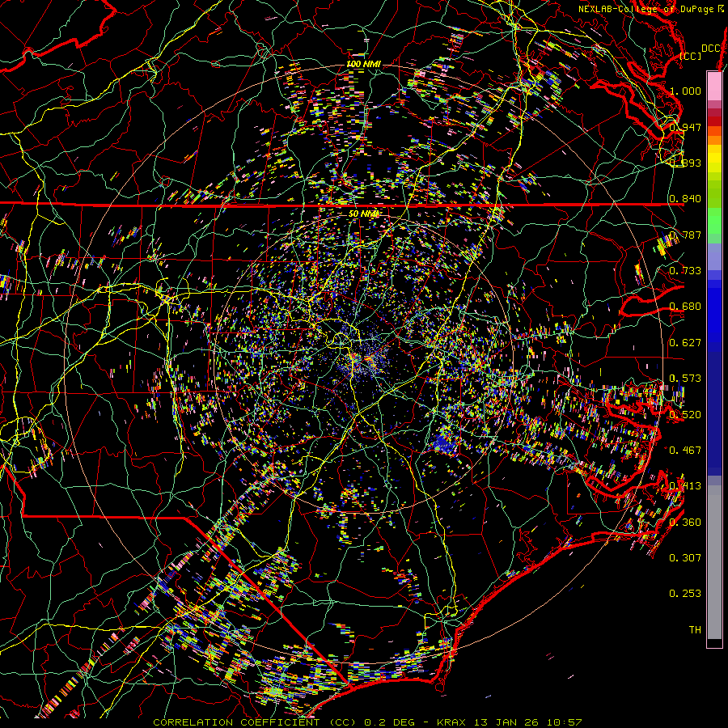This screenshot has height=728, width=728.
Task: Click the 0.2 DEG elevation text
Action: point(391,722)
